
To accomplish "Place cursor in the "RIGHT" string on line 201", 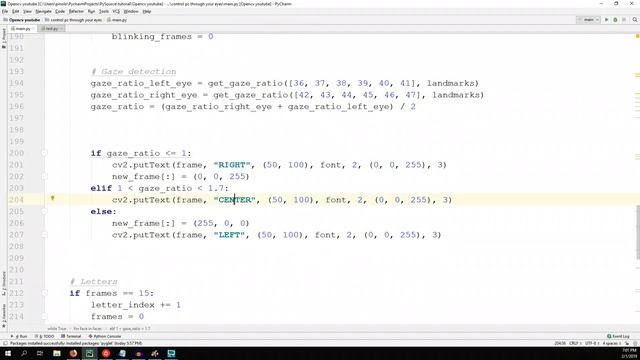I will pos(232,165).
